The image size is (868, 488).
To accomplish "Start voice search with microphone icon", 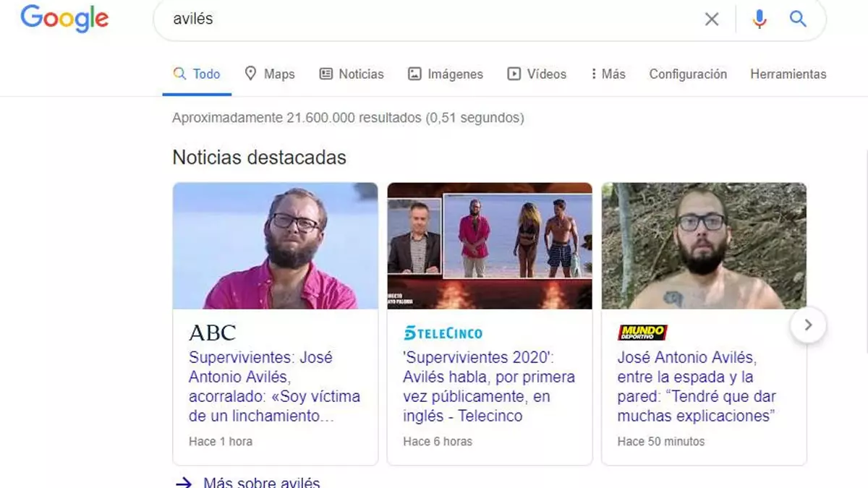I will point(759,20).
